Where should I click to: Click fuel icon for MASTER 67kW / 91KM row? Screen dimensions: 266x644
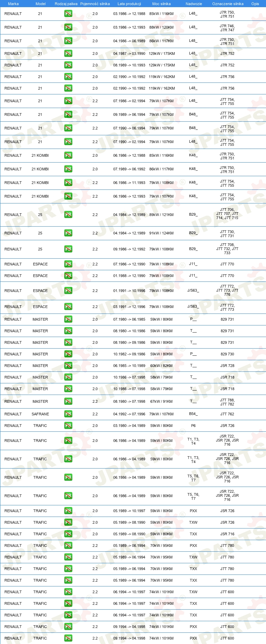coord(68,401)
